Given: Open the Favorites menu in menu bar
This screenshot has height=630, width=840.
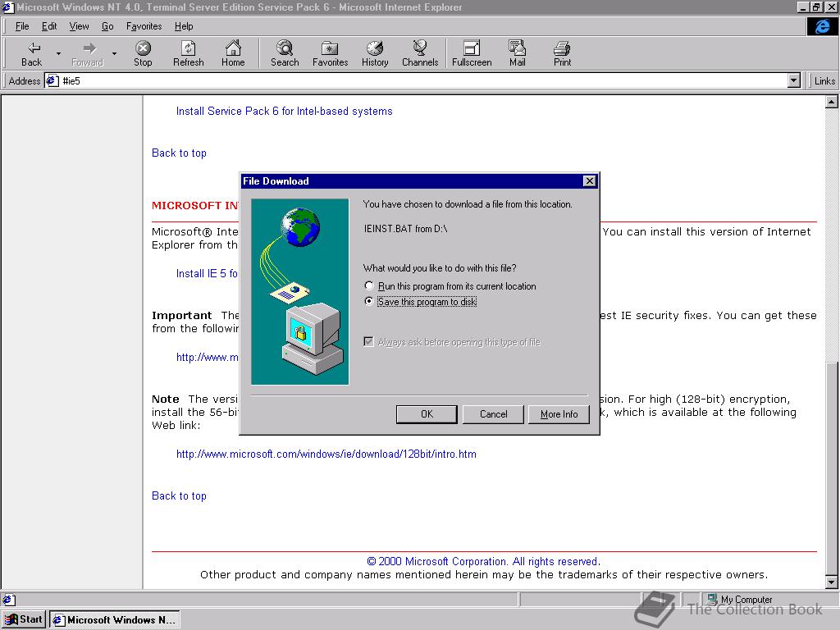Looking at the screenshot, I should pyautogui.click(x=144, y=26).
